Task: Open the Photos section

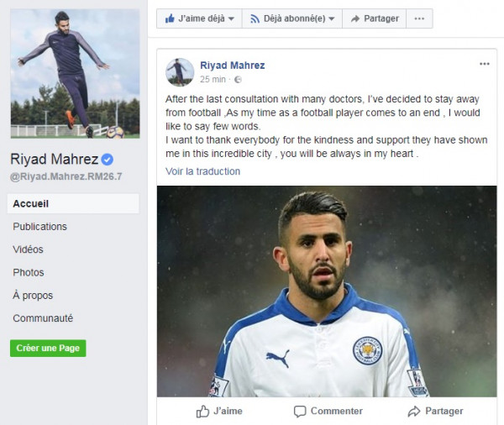Action: tap(28, 272)
